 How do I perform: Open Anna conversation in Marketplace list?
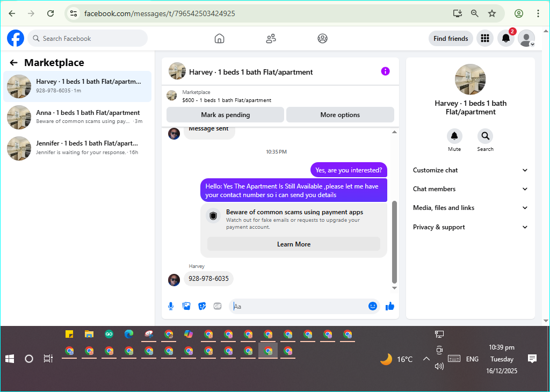pyautogui.click(x=77, y=117)
